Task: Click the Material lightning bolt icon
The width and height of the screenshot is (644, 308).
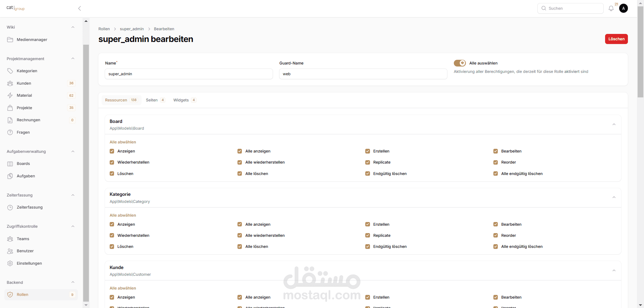Action: 10,95
